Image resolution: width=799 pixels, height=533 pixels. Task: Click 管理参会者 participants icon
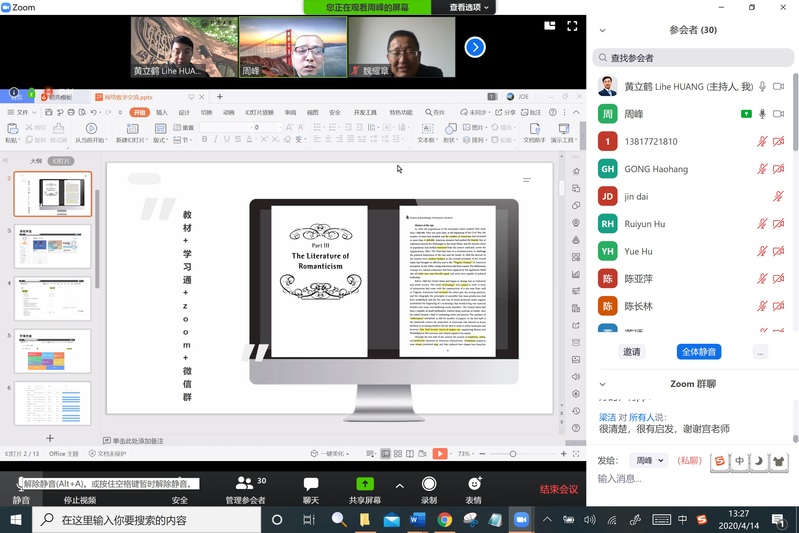(244, 484)
